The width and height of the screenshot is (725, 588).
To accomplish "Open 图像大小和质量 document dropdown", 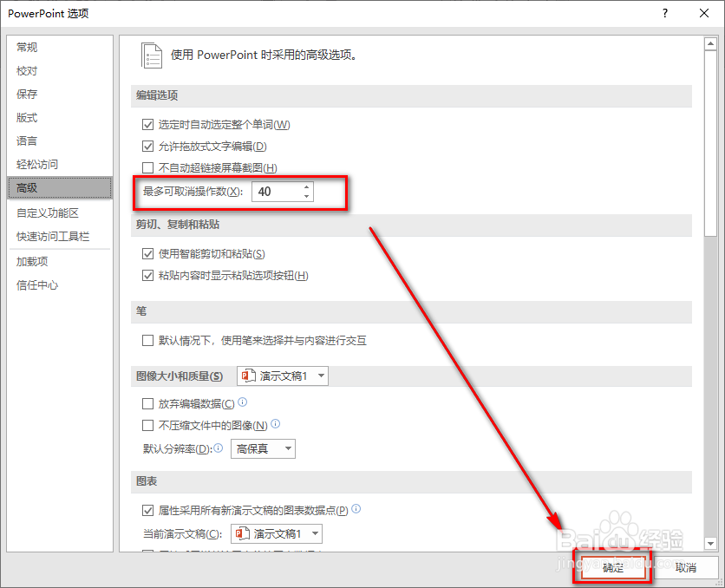I will pyautogui.click(x=283, y=376).
